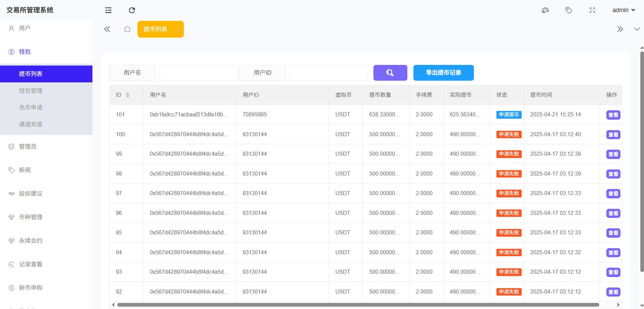Viewport: 644px width, 309px height.
Task: Click the refresh icon in the top bar
Action: [x=132, y=10]
